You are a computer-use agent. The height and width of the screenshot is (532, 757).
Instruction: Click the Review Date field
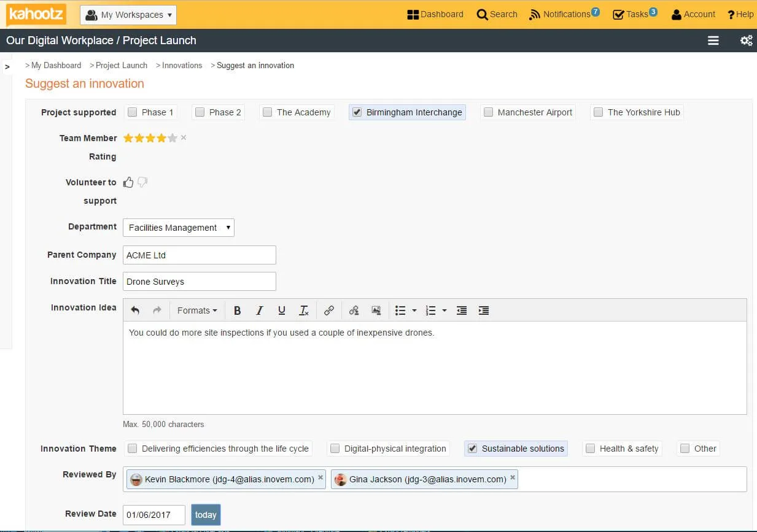[x=154, y=515]
